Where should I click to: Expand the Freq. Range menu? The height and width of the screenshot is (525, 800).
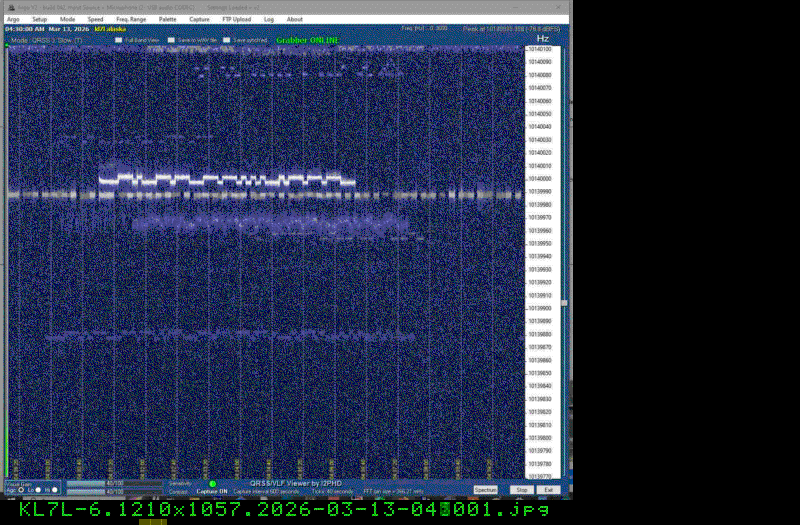point(130,19)
